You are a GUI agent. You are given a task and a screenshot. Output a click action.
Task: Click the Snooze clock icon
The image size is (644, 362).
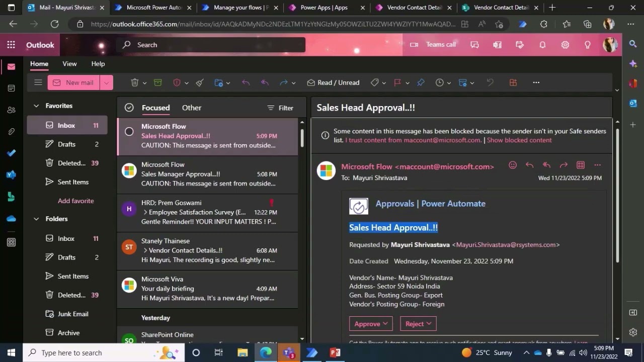pyautogui.click(x=440, y=82)
